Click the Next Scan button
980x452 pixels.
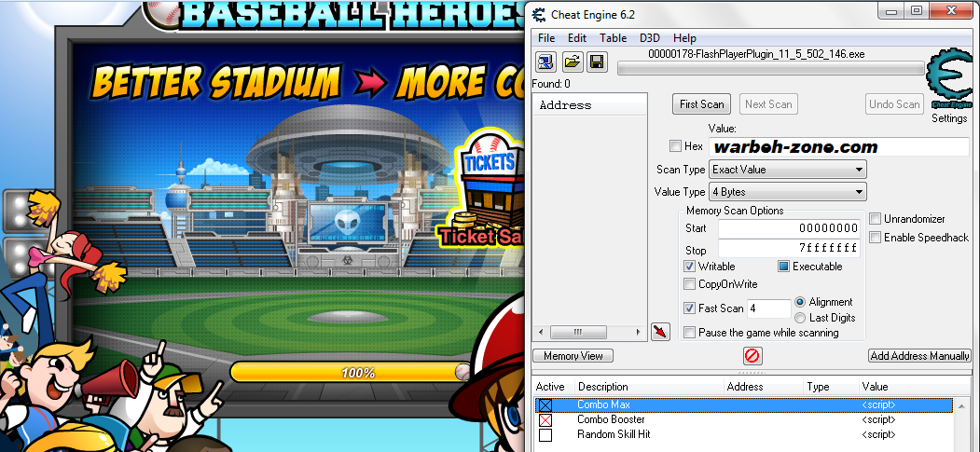[x=768, y=104]
